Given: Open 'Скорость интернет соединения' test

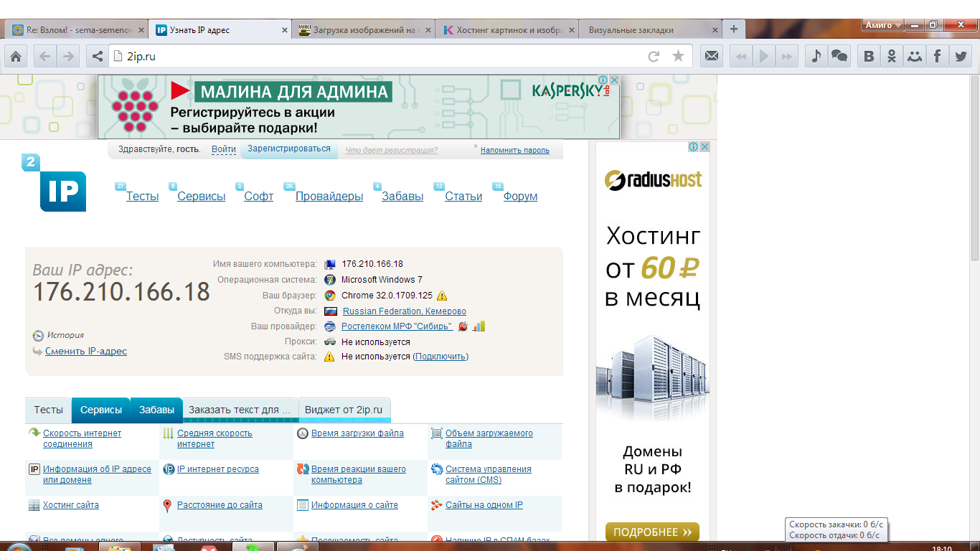Looking at the screenshot, I should [83, 438].
